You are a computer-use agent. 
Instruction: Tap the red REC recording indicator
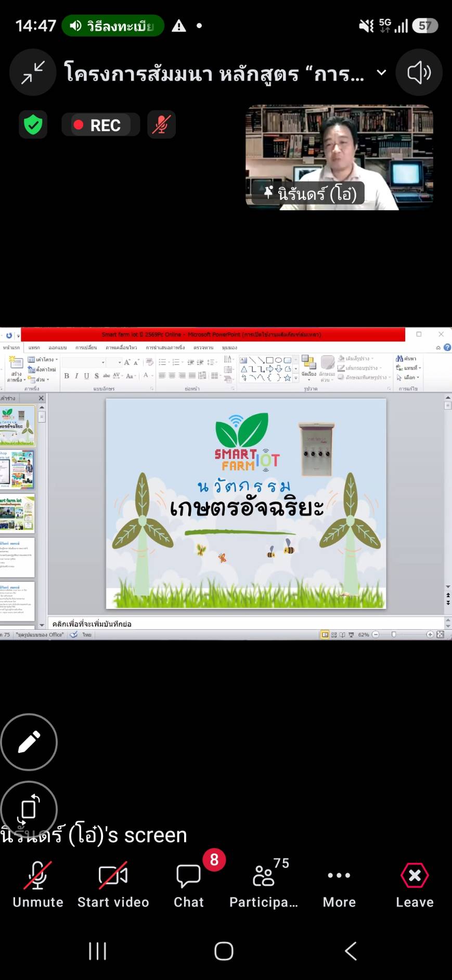tap(100, 125)
